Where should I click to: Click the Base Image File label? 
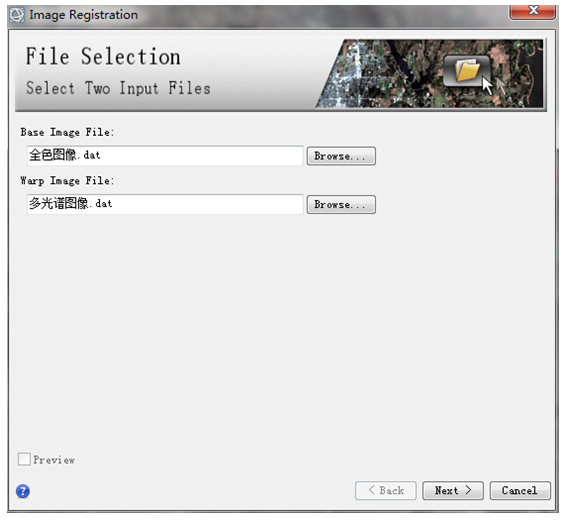(x=67, y=132)
